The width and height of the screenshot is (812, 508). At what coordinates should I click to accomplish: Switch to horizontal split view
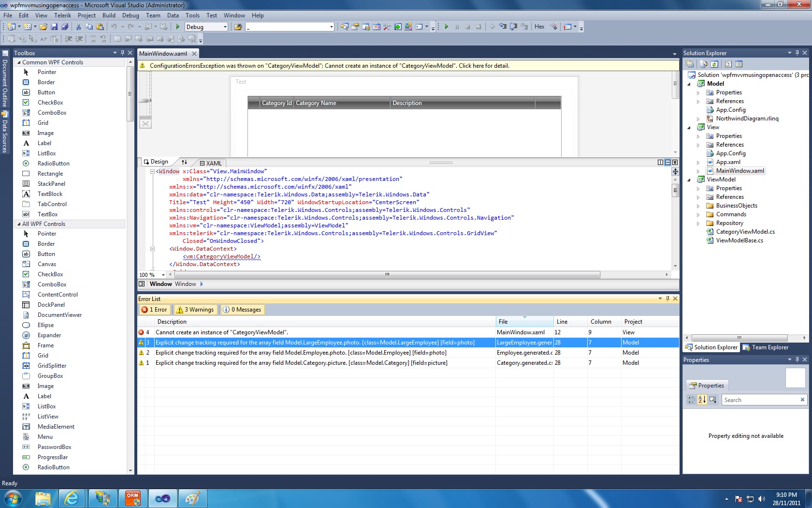click(x=668, y=163)
